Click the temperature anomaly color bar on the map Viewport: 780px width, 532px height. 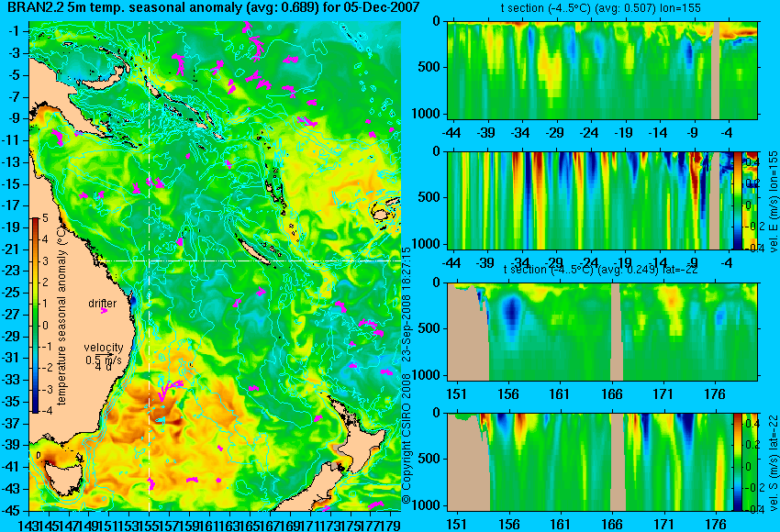(35, 316)
